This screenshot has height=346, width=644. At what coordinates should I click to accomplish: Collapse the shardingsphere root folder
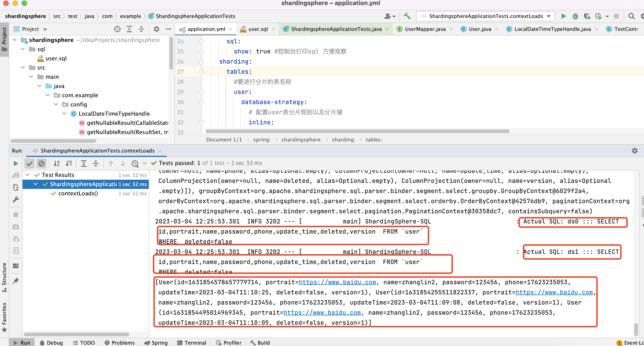click(15, 40)
